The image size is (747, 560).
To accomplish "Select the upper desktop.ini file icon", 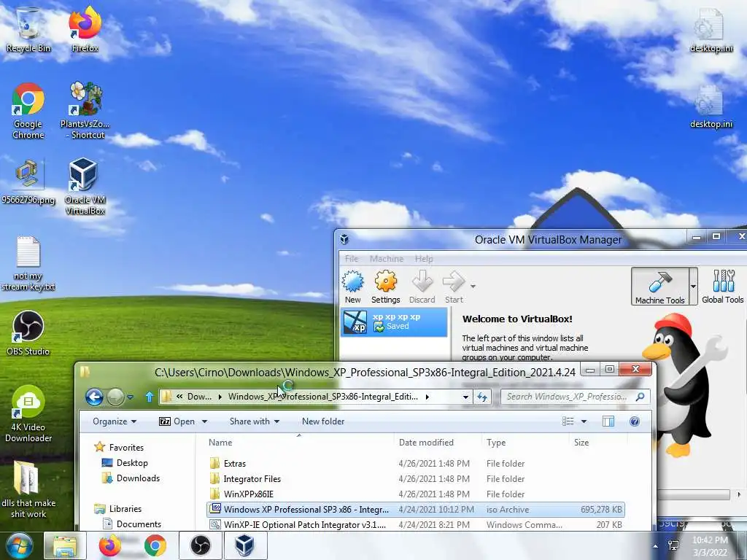I will pos(711,29).
